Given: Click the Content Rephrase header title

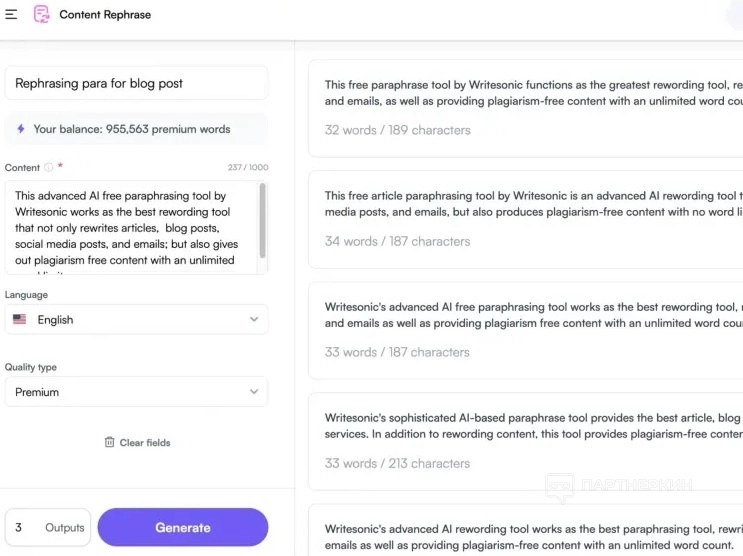Looking at the screenshot, I should point(105,15).
